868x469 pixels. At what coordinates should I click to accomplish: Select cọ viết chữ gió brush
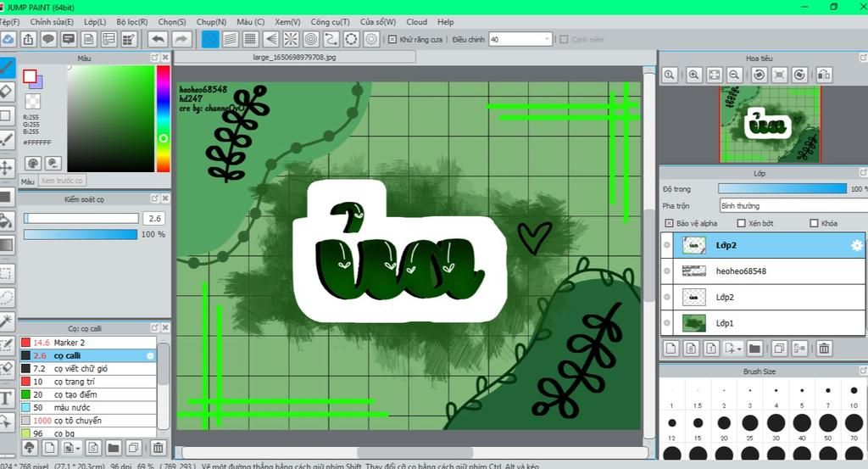(x=88, y=368)
